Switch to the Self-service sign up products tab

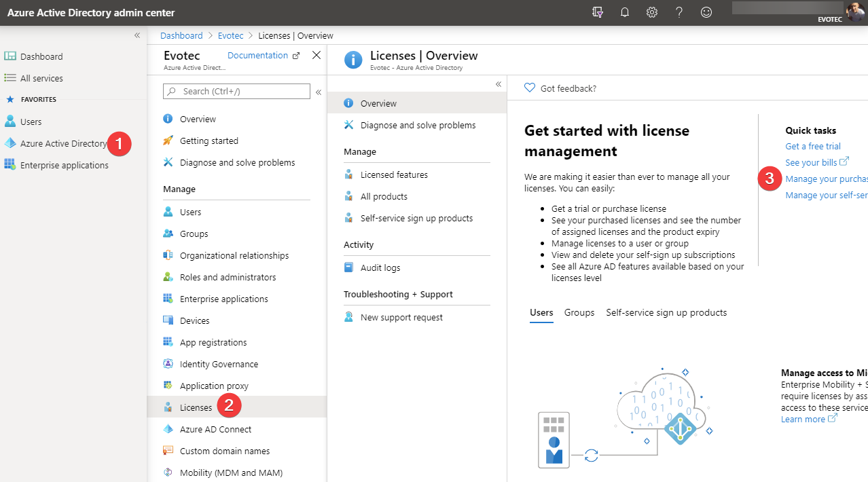pos(666,312)
